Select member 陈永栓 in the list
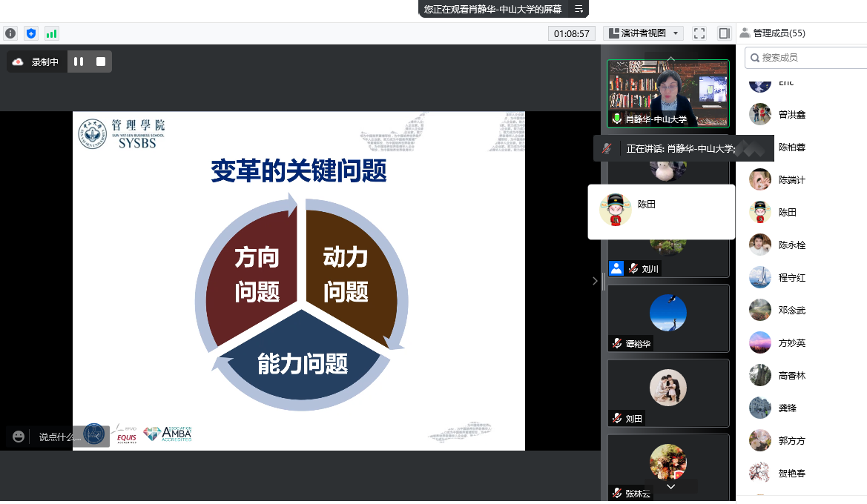 tap(791, 245)
